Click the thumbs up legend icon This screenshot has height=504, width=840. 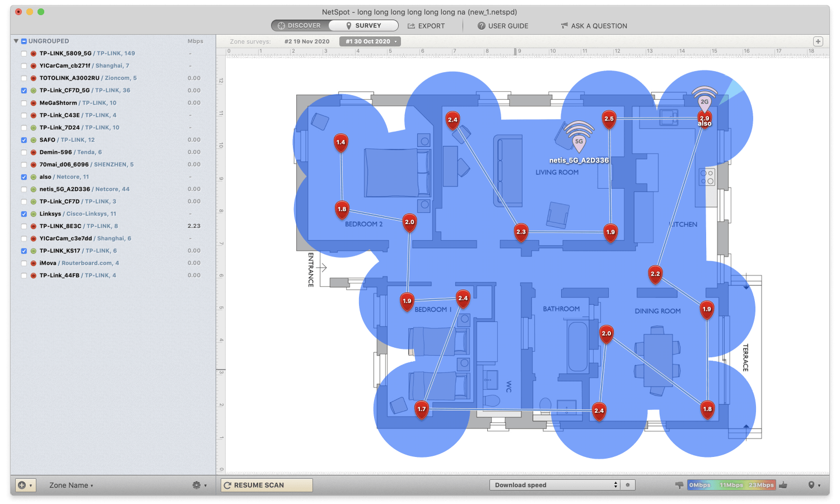pos(783,485)
